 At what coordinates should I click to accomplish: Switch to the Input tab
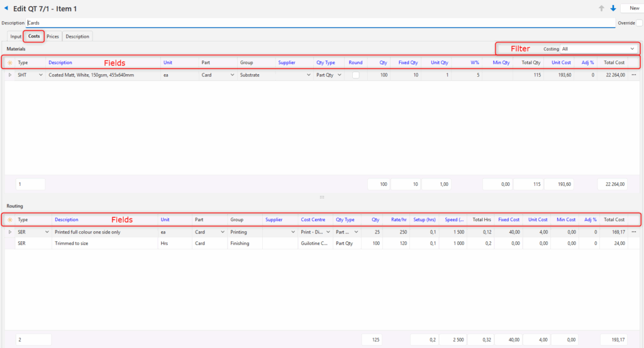point(16,36)
